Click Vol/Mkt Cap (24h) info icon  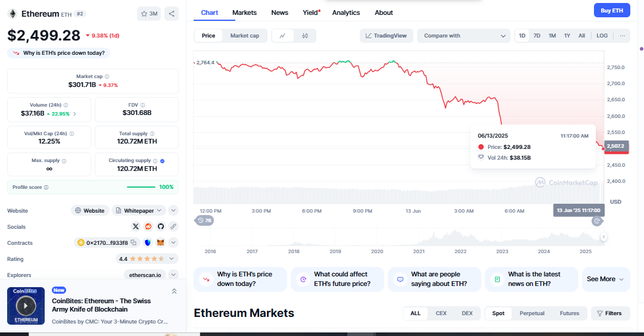(72, 134)
